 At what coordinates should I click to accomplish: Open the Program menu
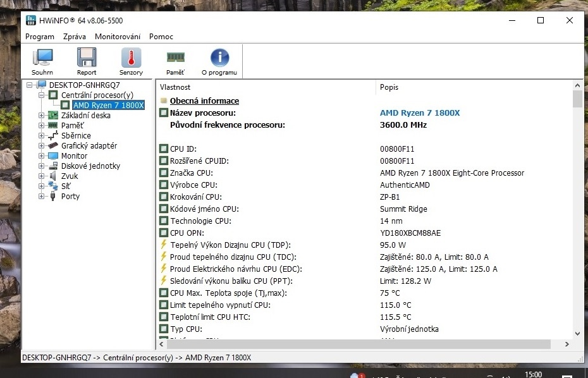click(x=40, y=37)
